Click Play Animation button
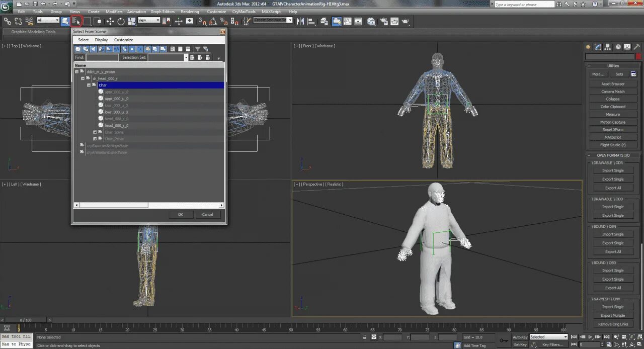 pos(590,337)
